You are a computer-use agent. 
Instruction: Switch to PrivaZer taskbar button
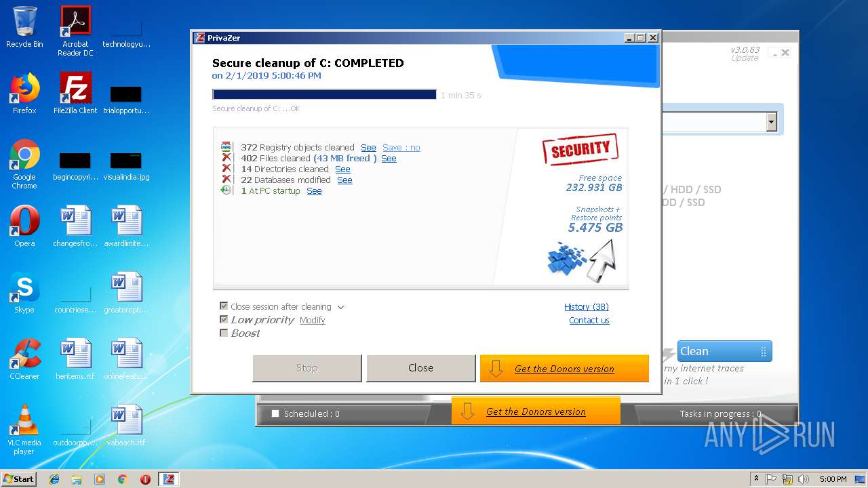[x=169, y=479]
